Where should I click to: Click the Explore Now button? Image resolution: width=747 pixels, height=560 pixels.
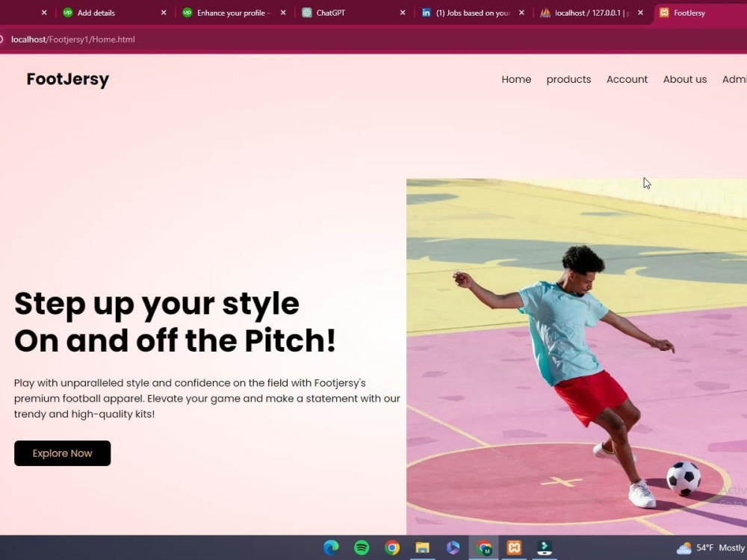coord(63,453)
